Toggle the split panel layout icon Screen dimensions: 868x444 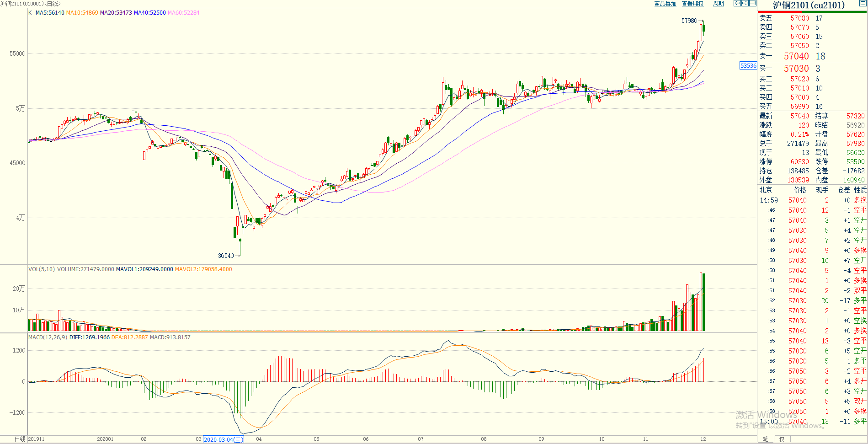(753, 3)
